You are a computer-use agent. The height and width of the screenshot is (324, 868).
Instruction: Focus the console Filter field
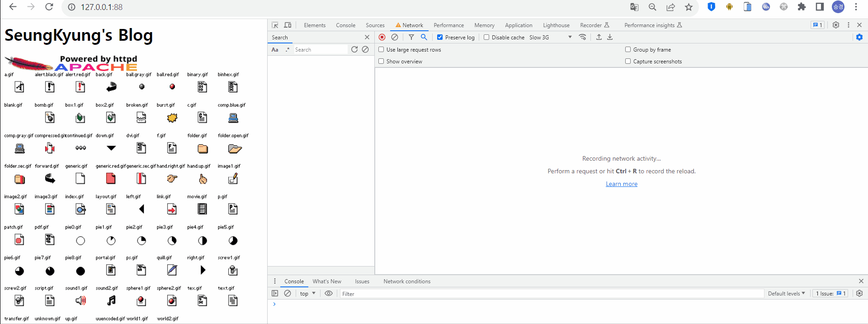coord(552,294)
